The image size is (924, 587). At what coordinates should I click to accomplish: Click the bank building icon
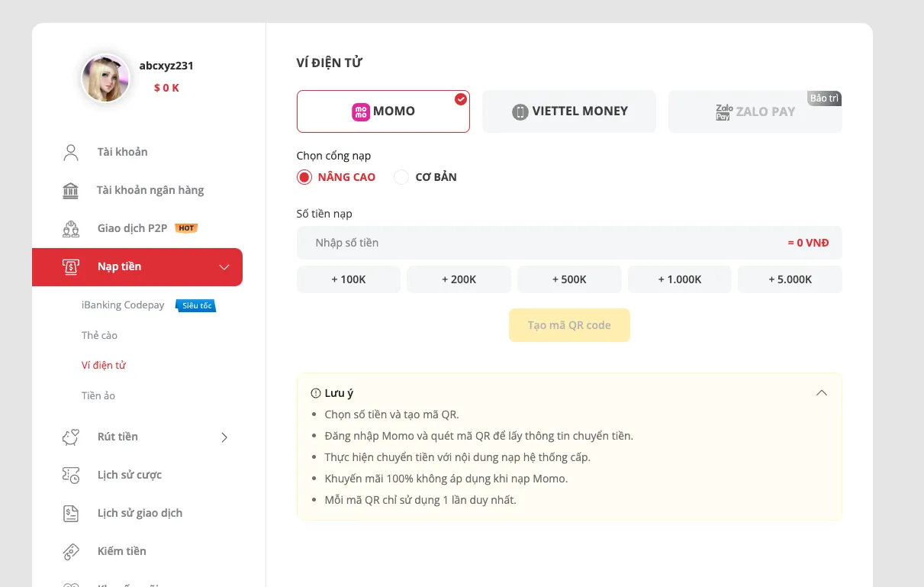[x=70, y=190]
